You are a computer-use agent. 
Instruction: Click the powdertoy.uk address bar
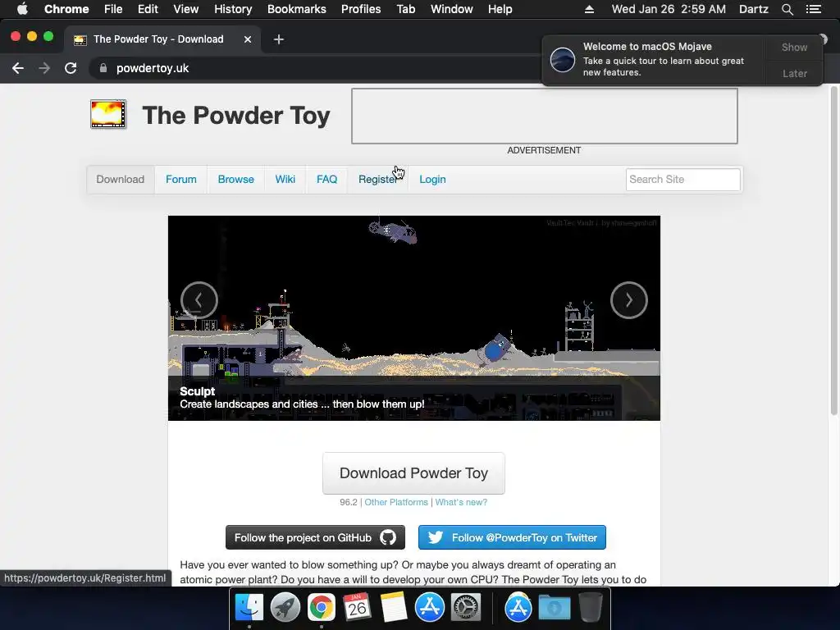[x=316, y=68]
